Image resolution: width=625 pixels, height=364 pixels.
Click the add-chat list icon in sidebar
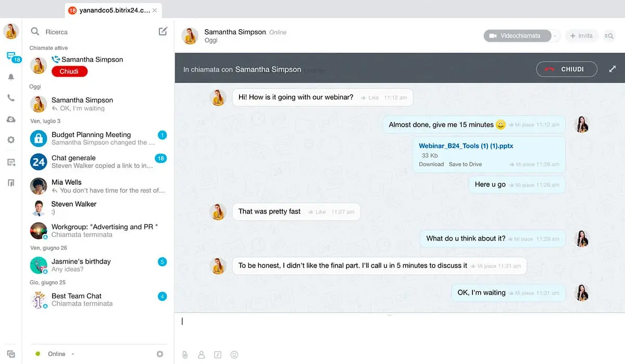tap(11, 162)
